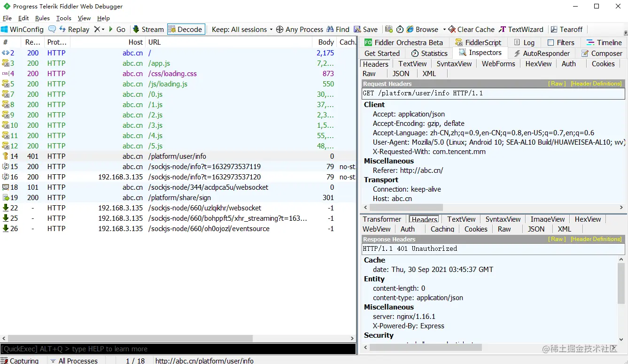Viewport: 628px width, 364px height.
Task: Click the Go resume button
Action: [117, 29]
